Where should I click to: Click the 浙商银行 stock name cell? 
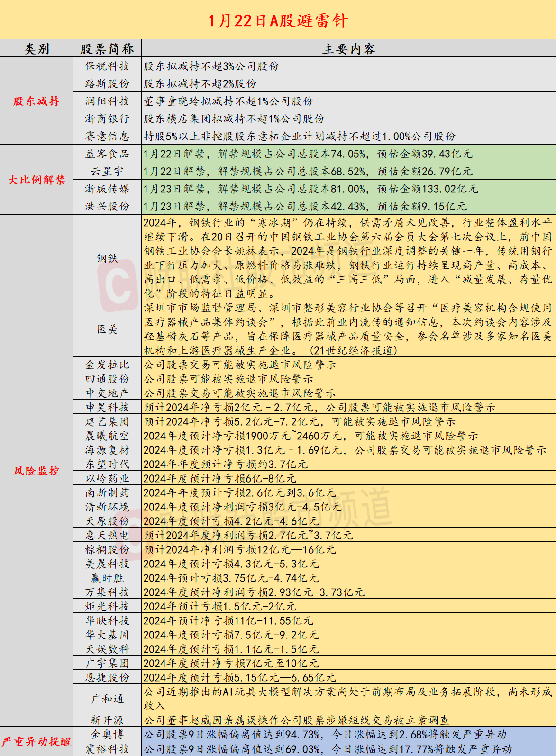[107, 118]
